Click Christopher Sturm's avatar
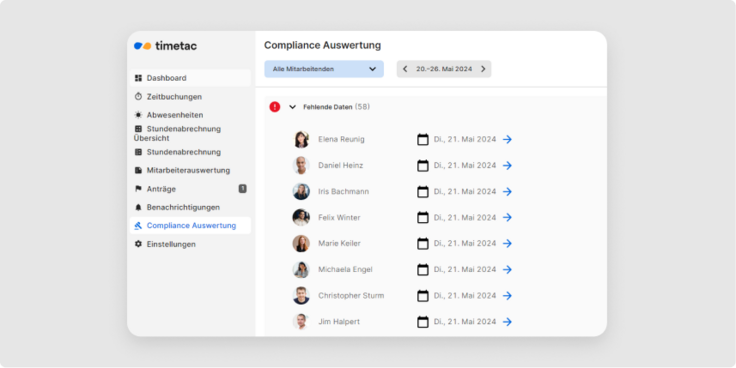The width and height of the screenshot is (736, 368). coord(301,296)
